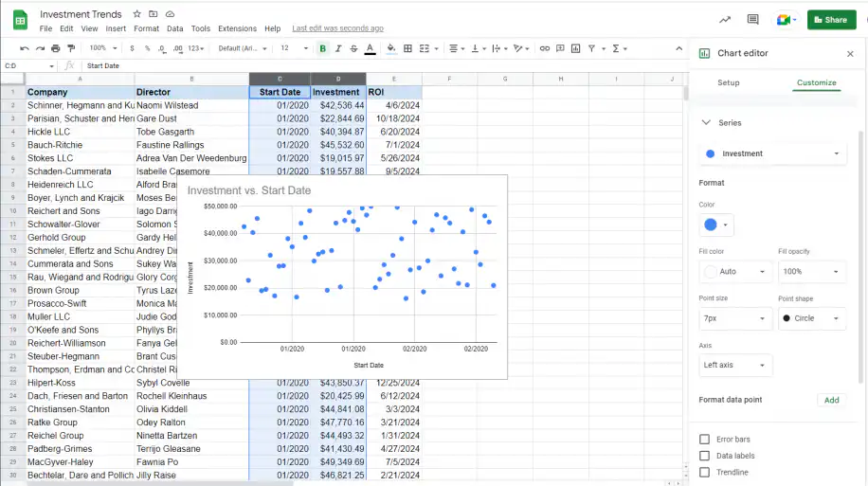The width and height of the screenshot is (868, 486).
Task: Open the Investment series dropdown
Action: [x=773, y=153]
